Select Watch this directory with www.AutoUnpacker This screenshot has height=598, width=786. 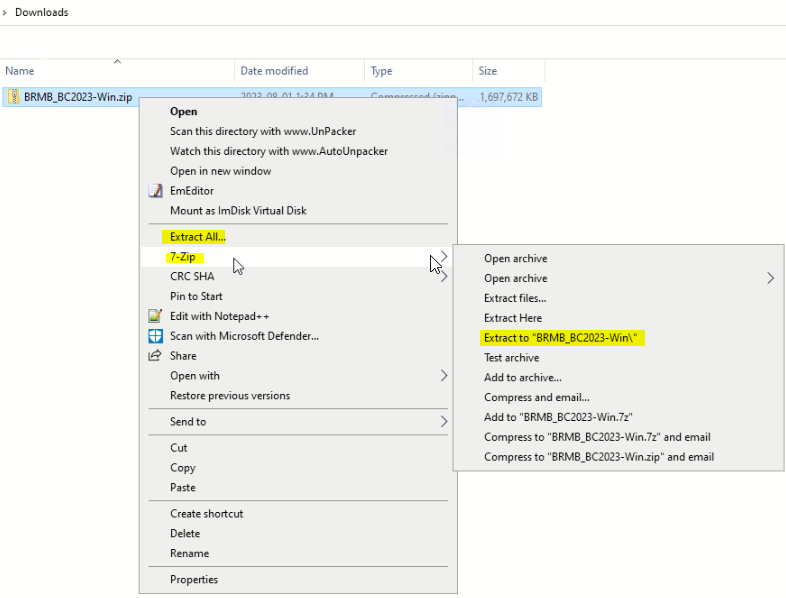(279, 151)
